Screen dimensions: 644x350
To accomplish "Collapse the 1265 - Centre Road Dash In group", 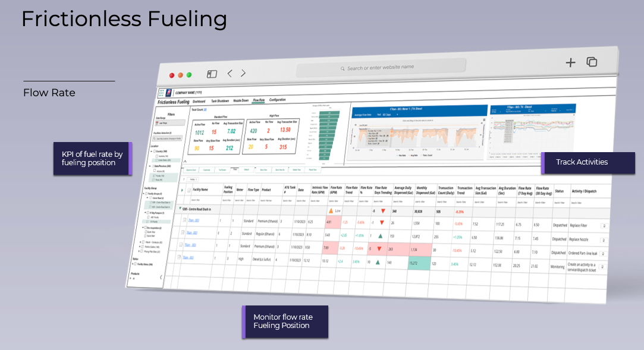I will tap(181, 208).
